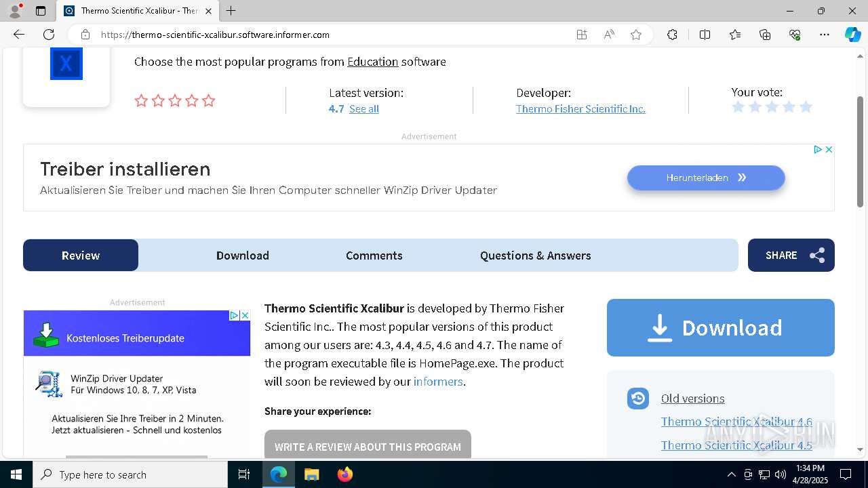Open File Explorer from taskbar

(311, 474)
